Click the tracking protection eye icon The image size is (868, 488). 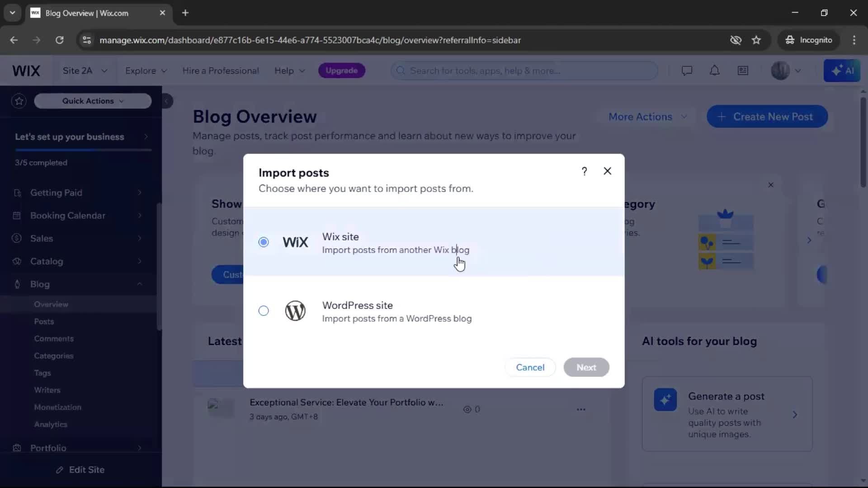pyautogui.click(x=736, y=40)
